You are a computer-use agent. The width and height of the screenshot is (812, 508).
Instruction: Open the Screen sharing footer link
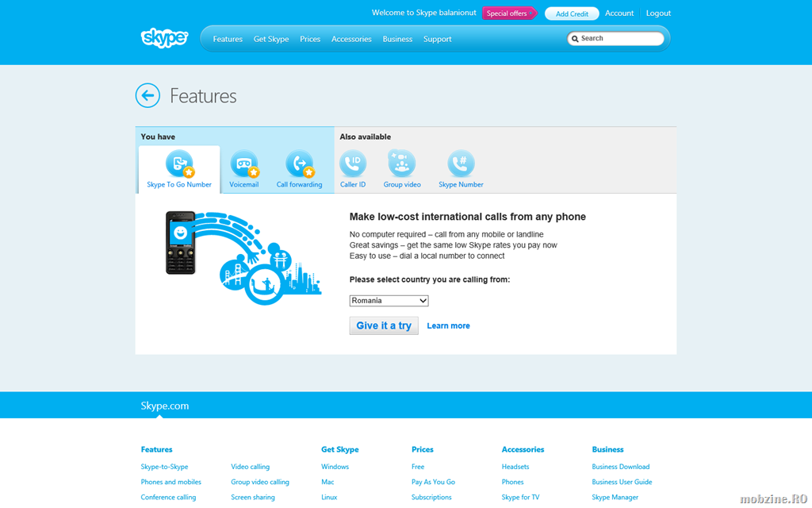(253, 497)
